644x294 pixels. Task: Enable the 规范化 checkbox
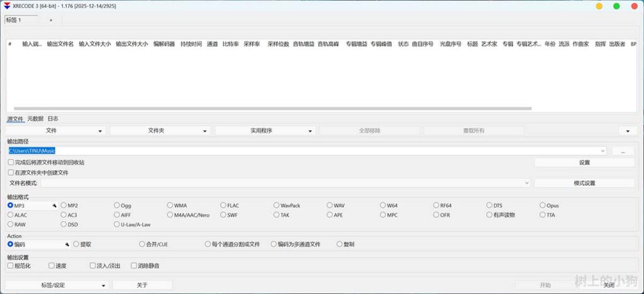10,266
